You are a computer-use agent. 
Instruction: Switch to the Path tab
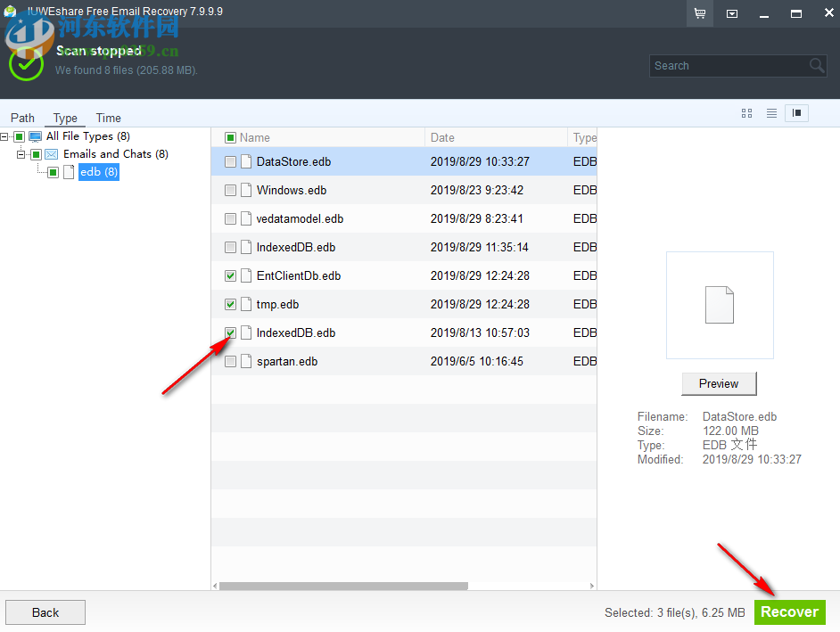coord(22,118)
